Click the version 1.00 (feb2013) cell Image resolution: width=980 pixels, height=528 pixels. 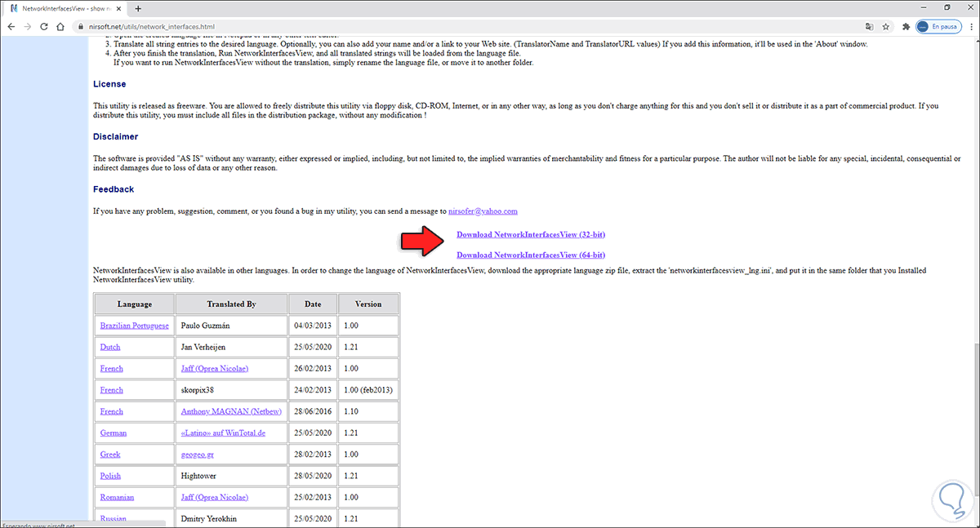(368, 390)
